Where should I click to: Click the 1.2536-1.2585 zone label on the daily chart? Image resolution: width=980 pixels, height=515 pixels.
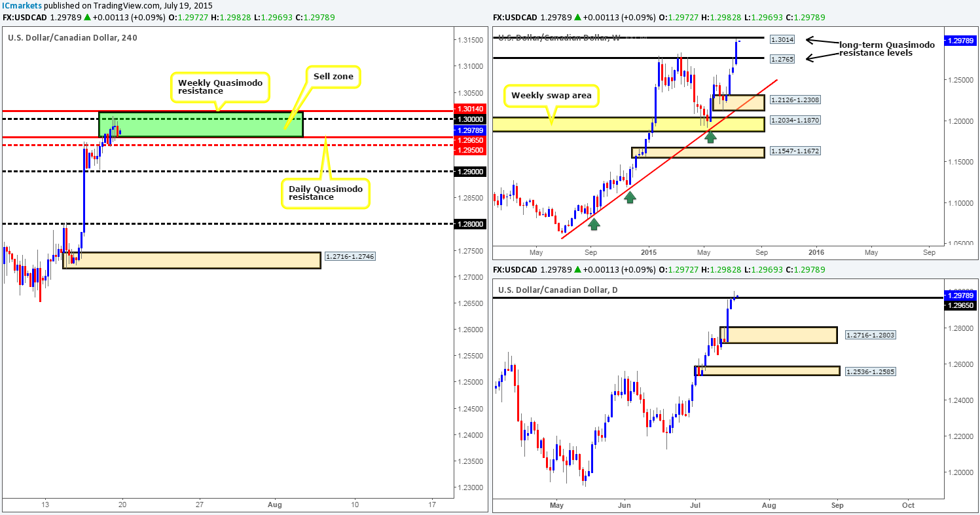(869, 372)
